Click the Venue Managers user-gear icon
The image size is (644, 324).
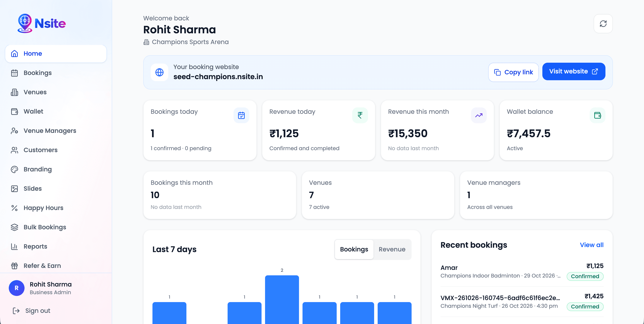point(14,131)
